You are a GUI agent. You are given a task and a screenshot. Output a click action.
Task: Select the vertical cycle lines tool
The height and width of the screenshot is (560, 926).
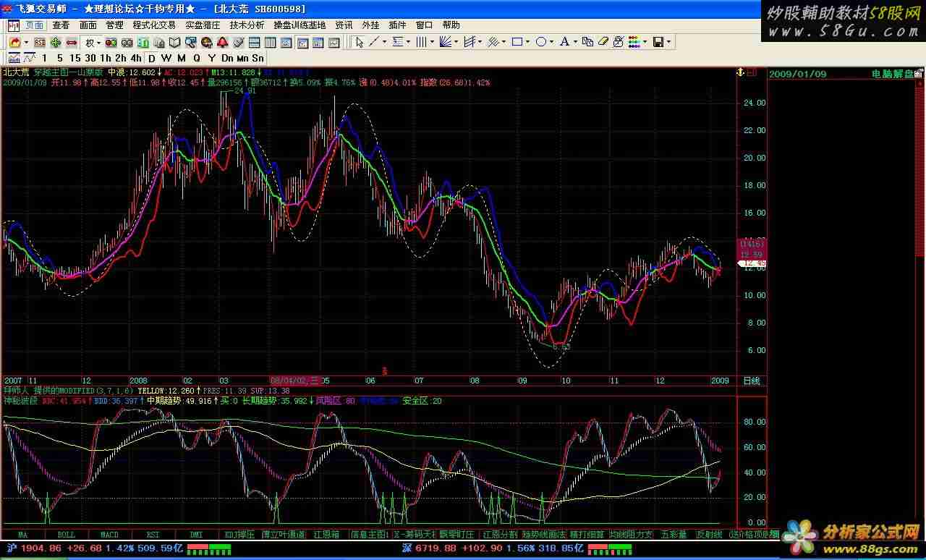click(x=421, y=42)
